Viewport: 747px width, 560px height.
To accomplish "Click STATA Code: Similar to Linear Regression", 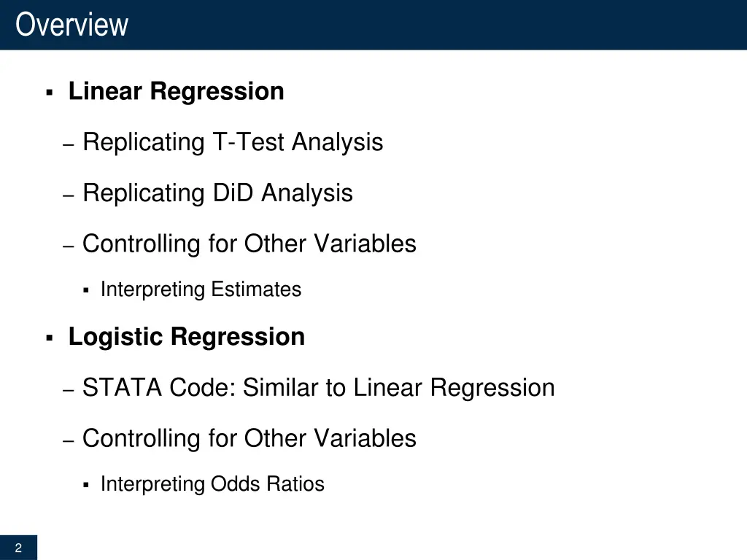I will point(318,387).
